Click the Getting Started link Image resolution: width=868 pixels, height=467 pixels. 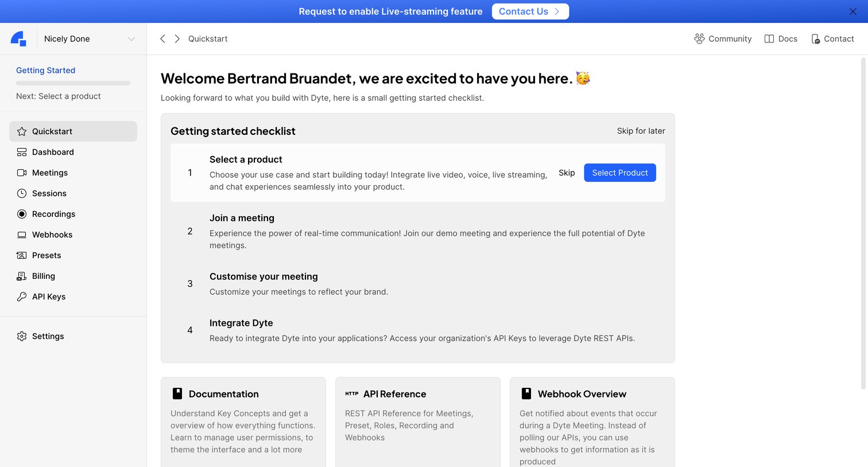pyautogui.click(x=45, y=70)
